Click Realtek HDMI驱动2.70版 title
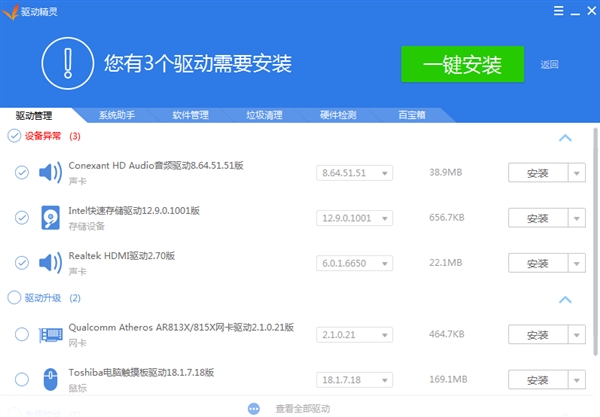The height and width of the screenshot is (417, 600). tap(122, 256)
